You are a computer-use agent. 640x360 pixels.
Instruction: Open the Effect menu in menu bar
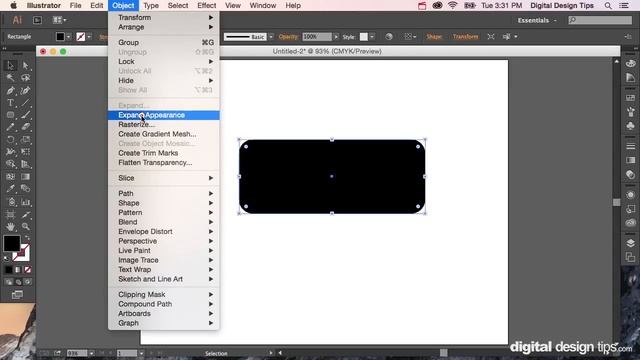tap(207, 6)
